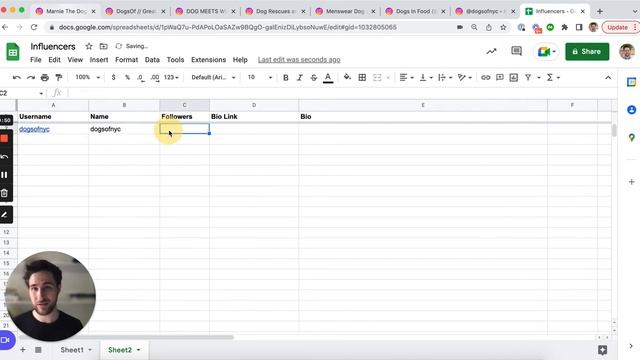
Task: Open the View menu
Action: point(75,60)
